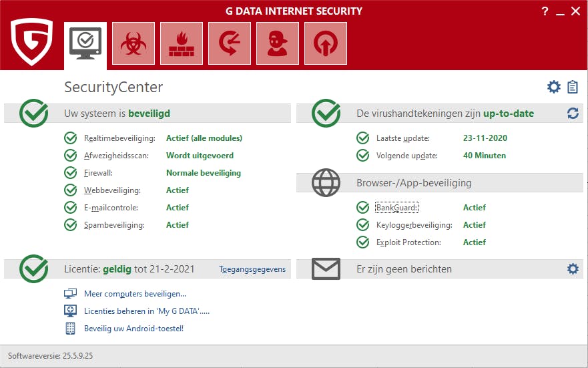The height and width of the screenshot is (368, 588).
Task: Open 'Beveilig uw Android-toestel!' link
Action: 133,329
